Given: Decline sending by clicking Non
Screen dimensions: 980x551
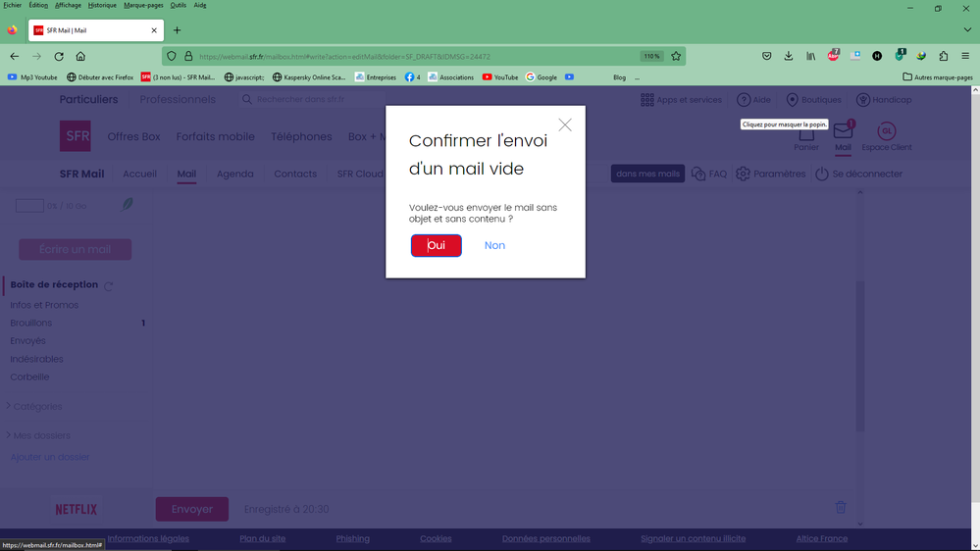Looking at the screenshot, I should (494, 245).
